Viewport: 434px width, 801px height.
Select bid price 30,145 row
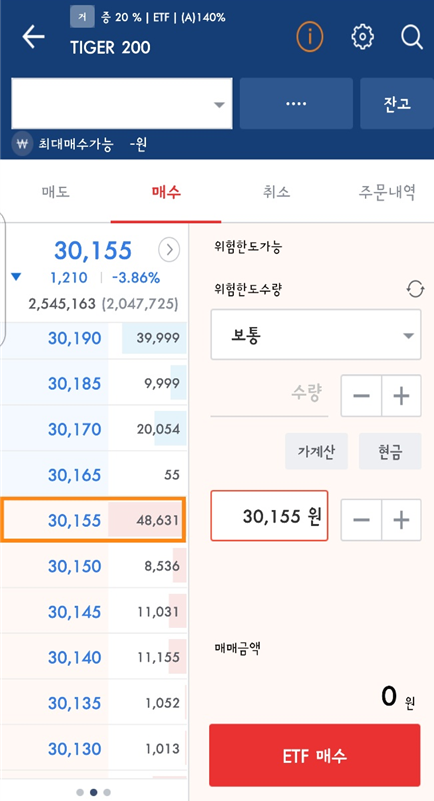click(94, 611)
